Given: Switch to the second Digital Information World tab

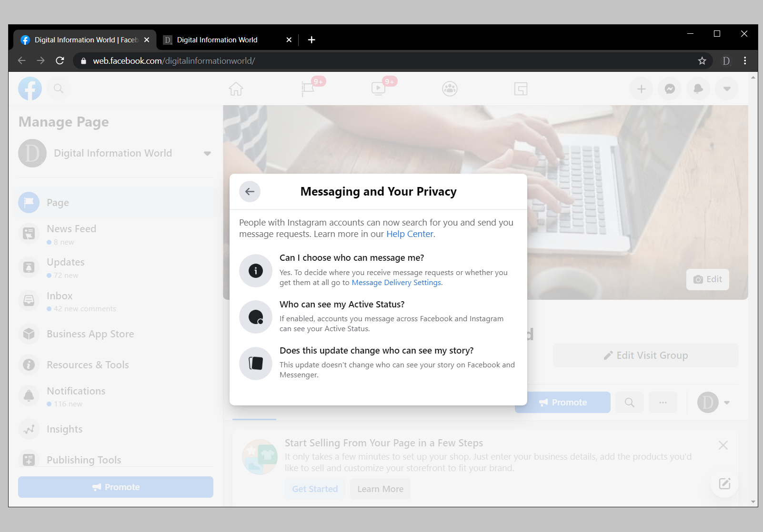Looking at the screenshot, I should pos(217,39).
